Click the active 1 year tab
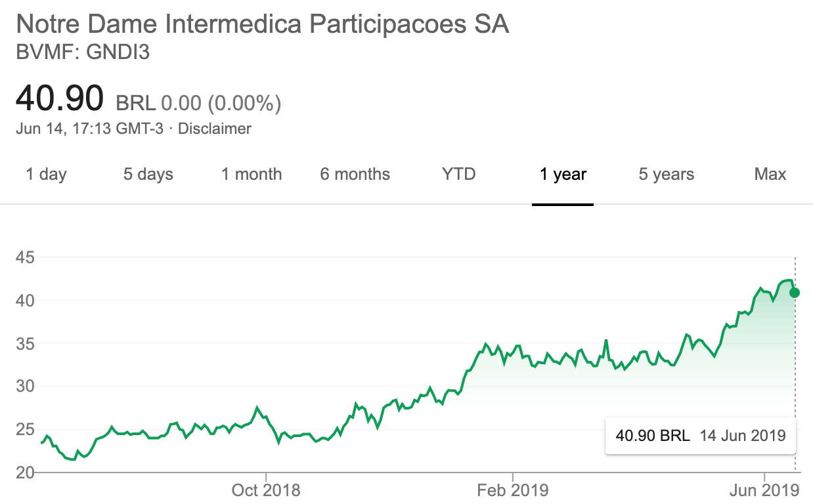 point(563,174)
